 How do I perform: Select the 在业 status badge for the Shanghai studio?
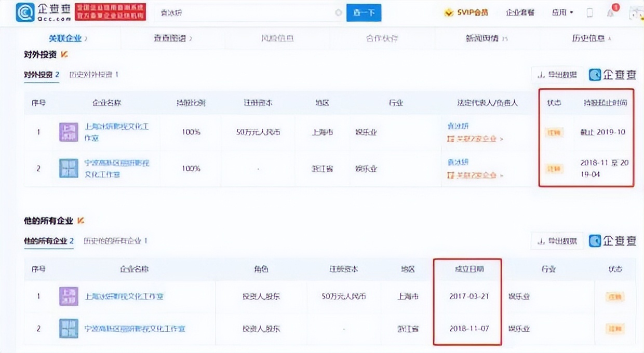click(614, 296)
